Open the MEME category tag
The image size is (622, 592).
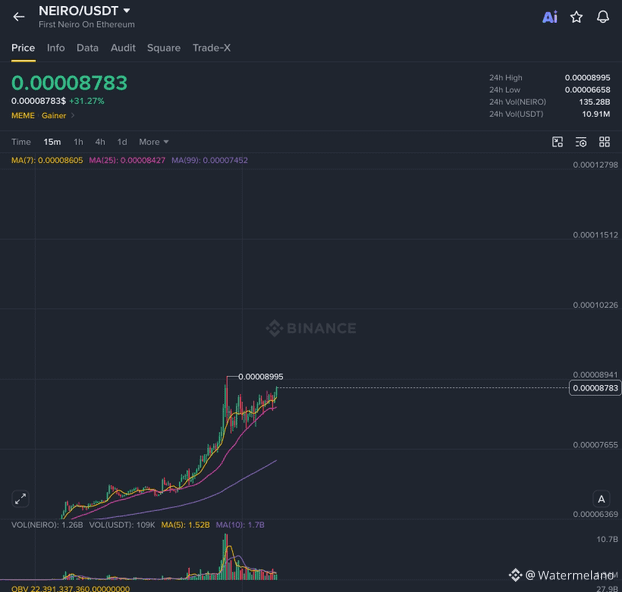pyautogui.click(x=23, y=115)
